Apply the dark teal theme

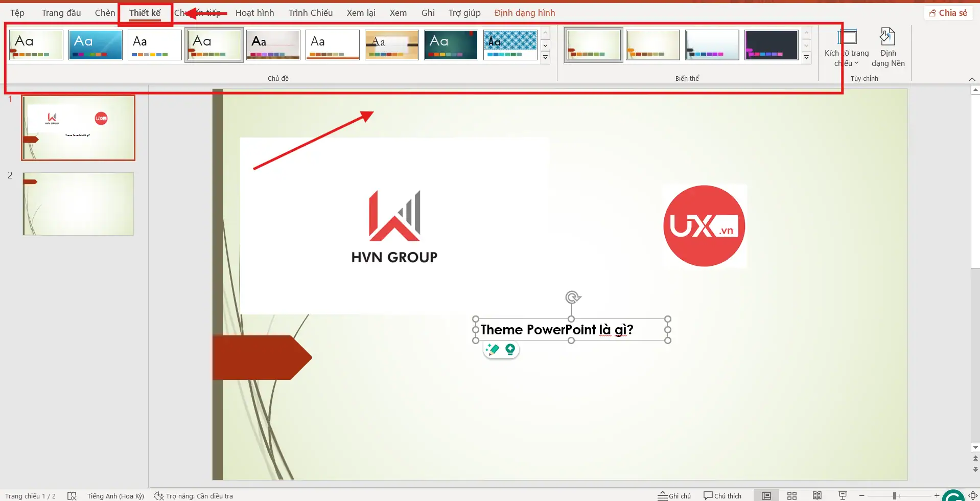point(451,45)
